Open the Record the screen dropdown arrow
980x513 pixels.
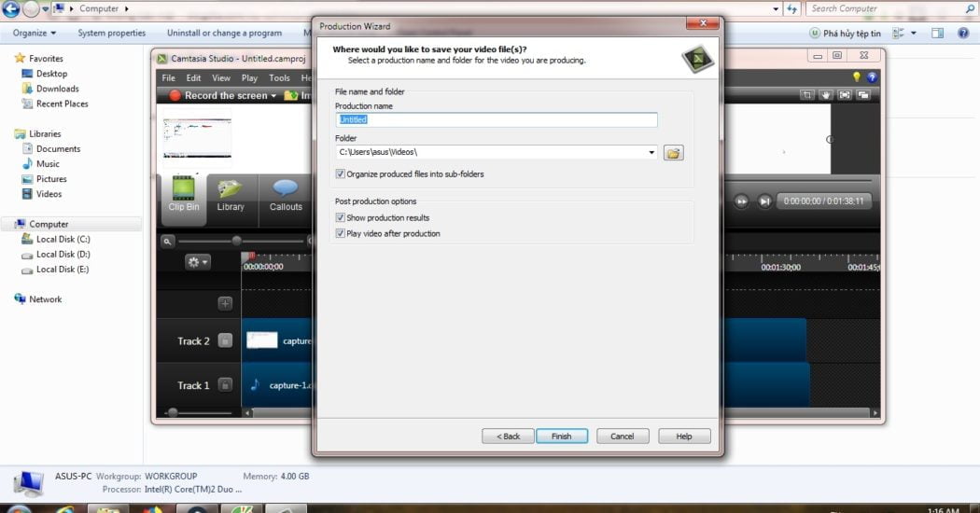273,95
